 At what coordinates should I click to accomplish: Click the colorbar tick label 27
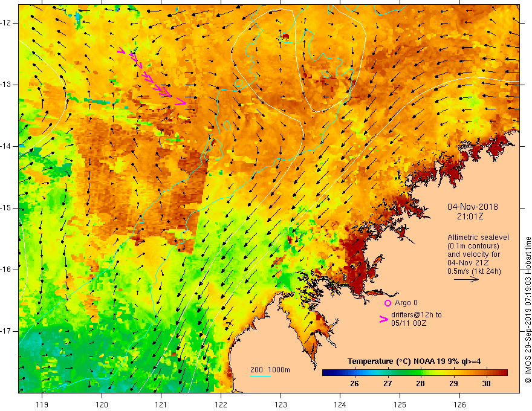[x=388, y=384]
